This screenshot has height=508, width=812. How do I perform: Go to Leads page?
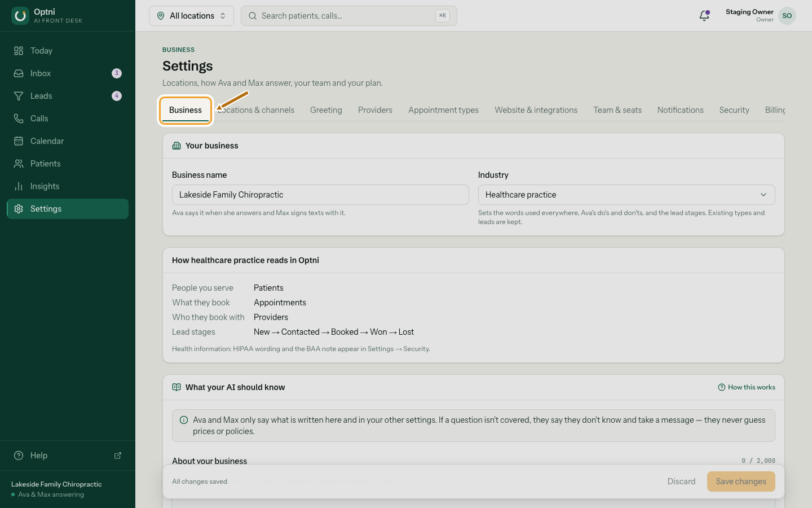coord(68,96)
